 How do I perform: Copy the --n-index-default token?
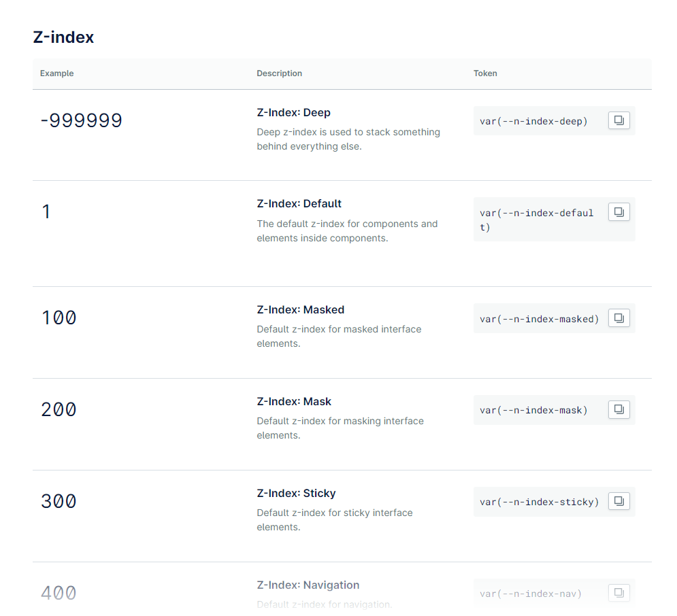tap(618, 212)
